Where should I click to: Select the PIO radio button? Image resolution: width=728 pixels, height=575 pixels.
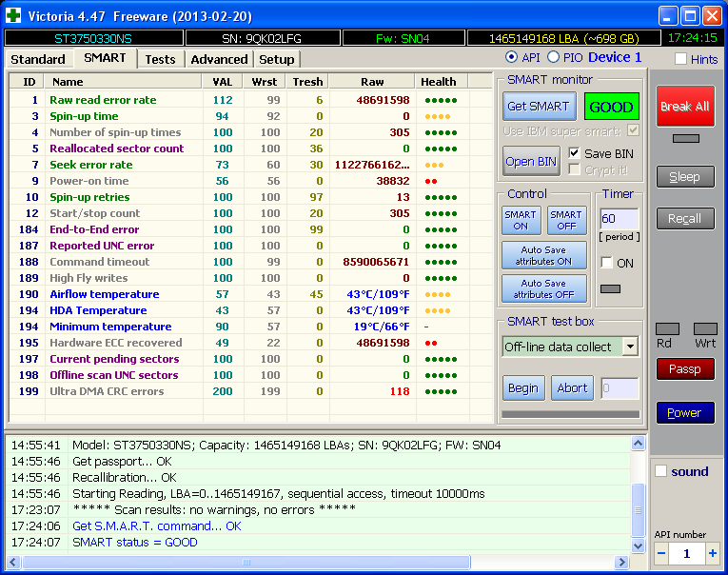[x=553, y=58]
